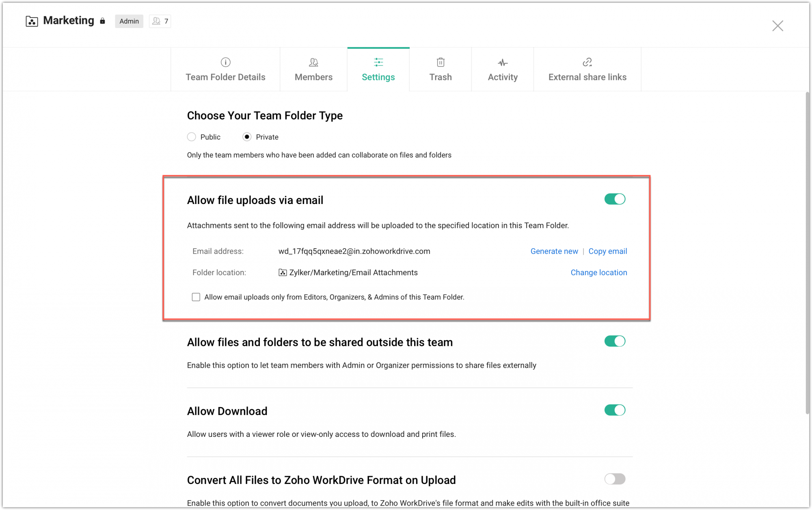
Task: Toggle off Allow file uploads via email
Action: point(615,199)
